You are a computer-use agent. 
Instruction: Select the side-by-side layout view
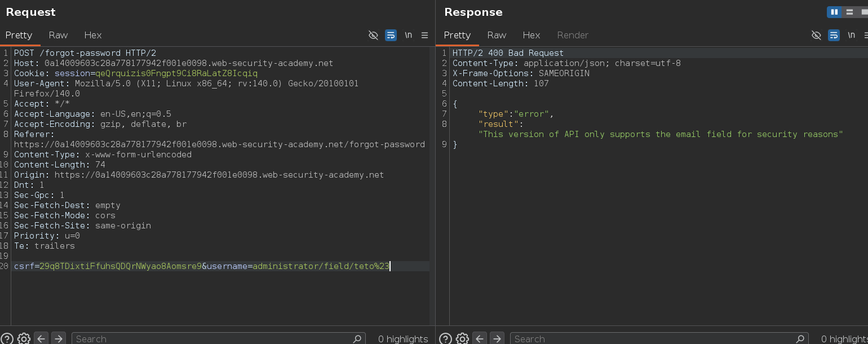tap(834, 12)
